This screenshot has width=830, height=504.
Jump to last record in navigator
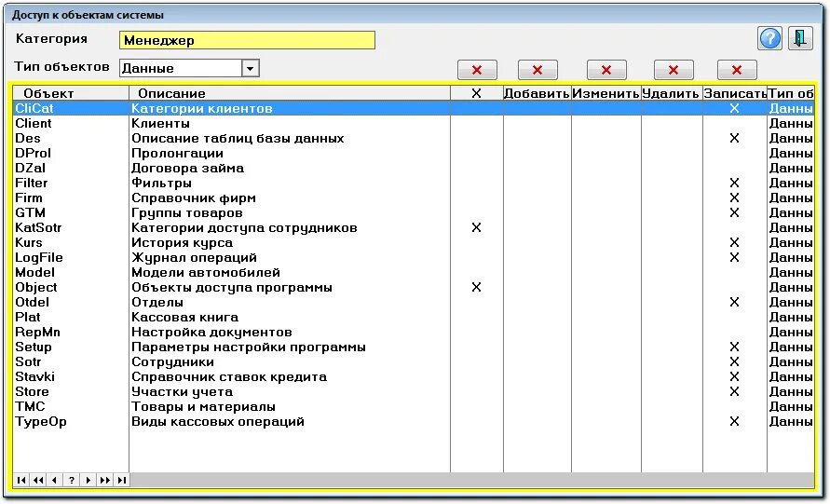click(122, 480)
